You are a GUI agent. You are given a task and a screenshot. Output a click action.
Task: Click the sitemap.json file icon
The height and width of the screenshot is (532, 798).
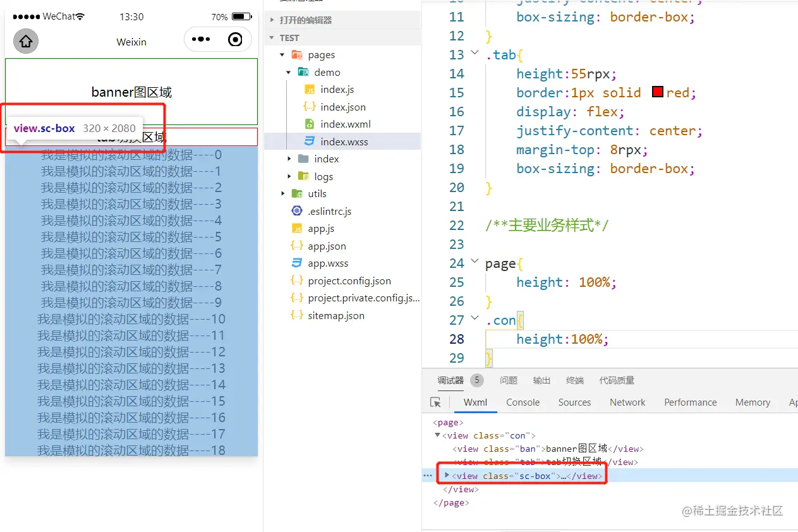[297, 315]
